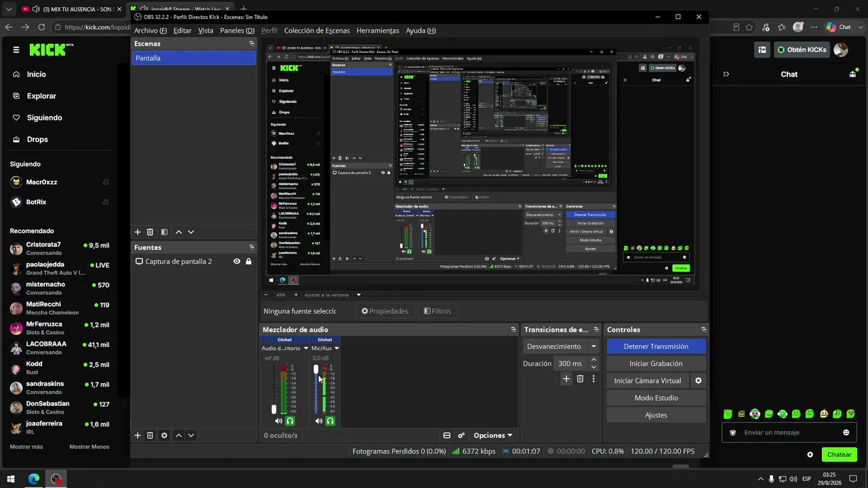This screenshot has height=488, width=868.
Task: Open the Vista menu
Action: pyautogui.click(x=205, y=30)
